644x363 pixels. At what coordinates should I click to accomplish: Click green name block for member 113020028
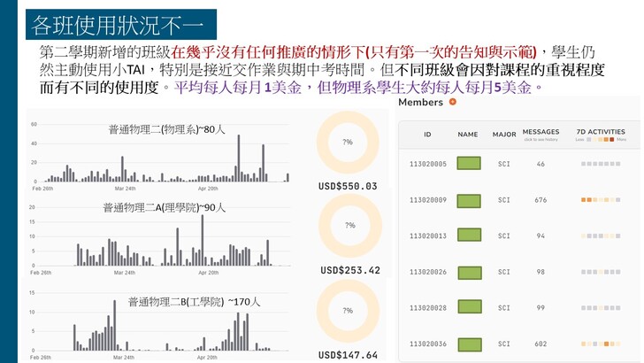[469, 306]
